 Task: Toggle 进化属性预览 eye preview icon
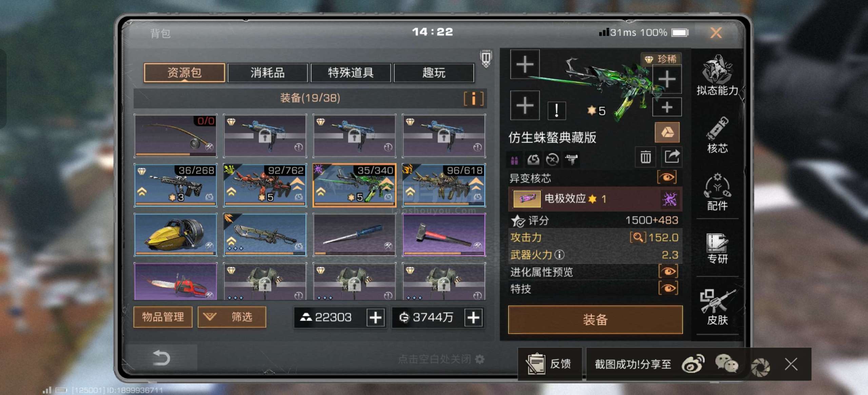tap(668, 271)
